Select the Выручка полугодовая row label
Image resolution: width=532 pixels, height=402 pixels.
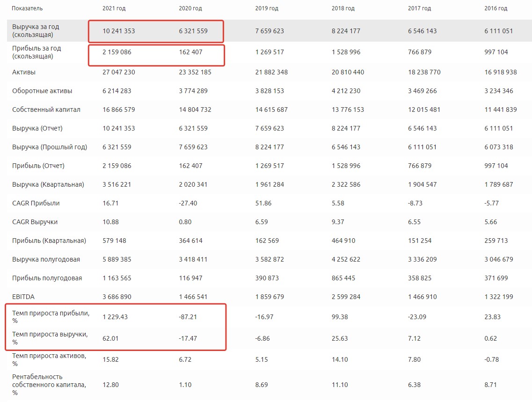46,259
